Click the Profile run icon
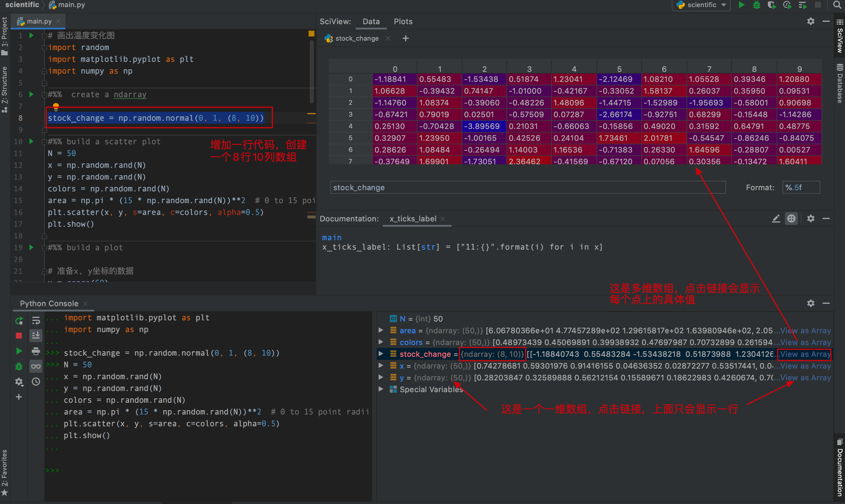 (787, 5)
